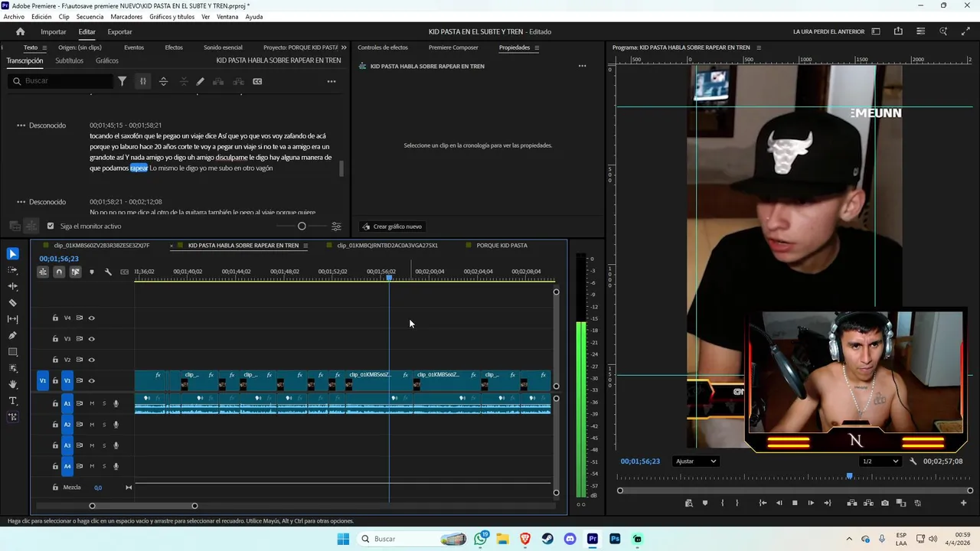This screenshot has height=551, width=980.
Task: Open the Archivo menu
Action: (x=14, y=17)
